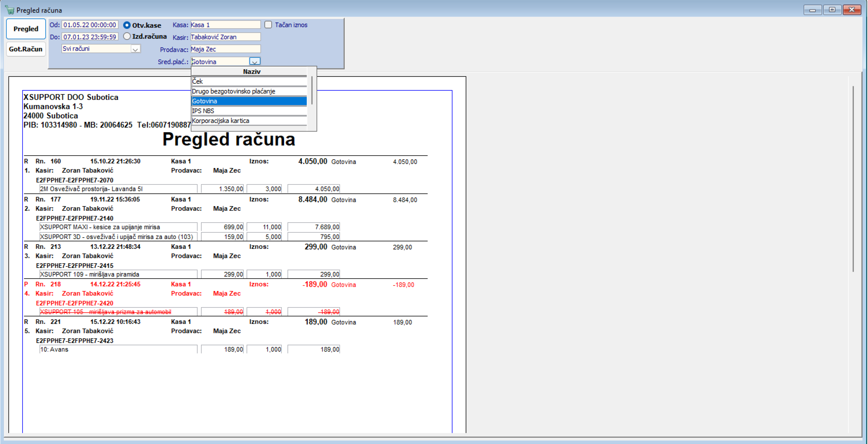Click the amount 8.484,00 in bold
Screen dimensions: 868x444
point(313,199)
